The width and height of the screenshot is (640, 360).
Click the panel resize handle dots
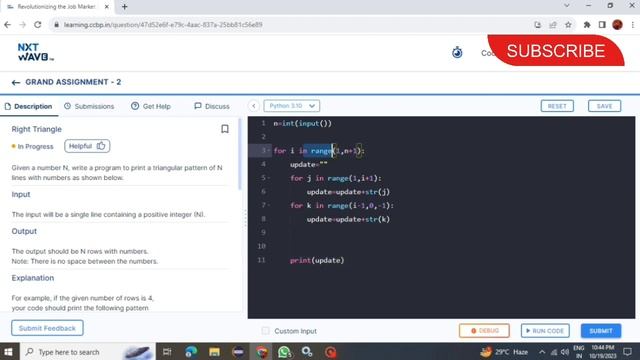[245, 218]
